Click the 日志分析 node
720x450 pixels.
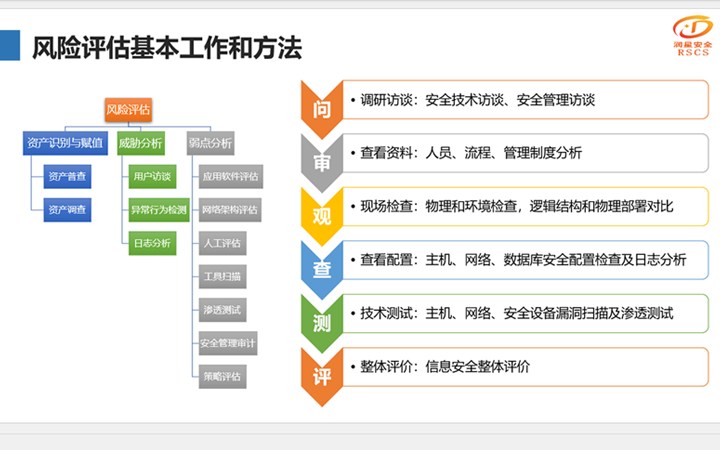[152, 243]
